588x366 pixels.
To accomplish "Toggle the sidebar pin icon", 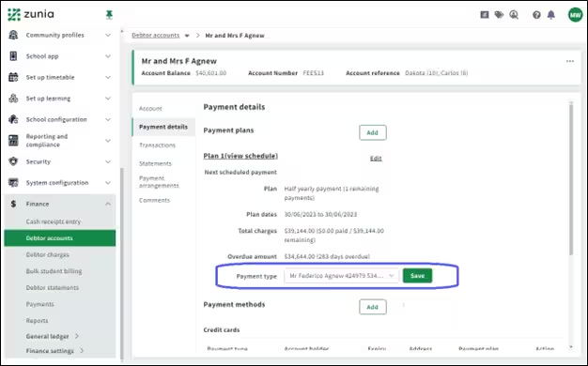I will (x=109, y=15).
